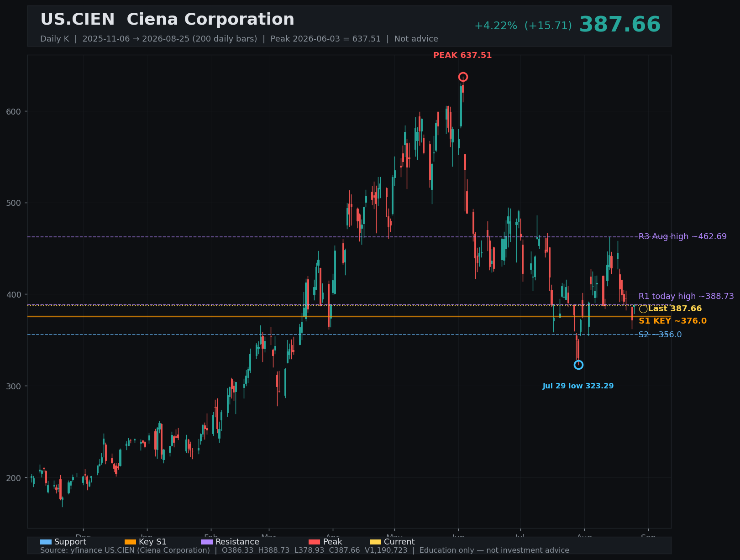
Task: Click the R1 today high ~388.73 label
Action: tap(686, 296)
